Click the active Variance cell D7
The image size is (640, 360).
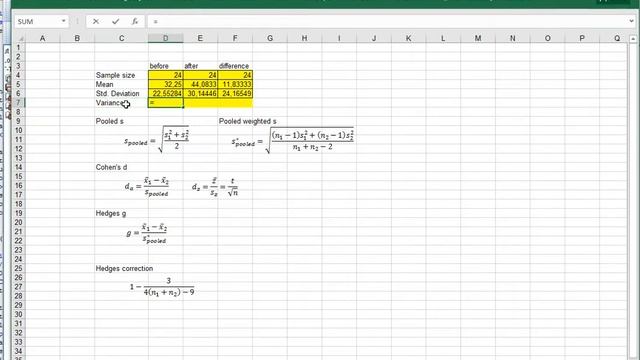[x=165, y=102]
